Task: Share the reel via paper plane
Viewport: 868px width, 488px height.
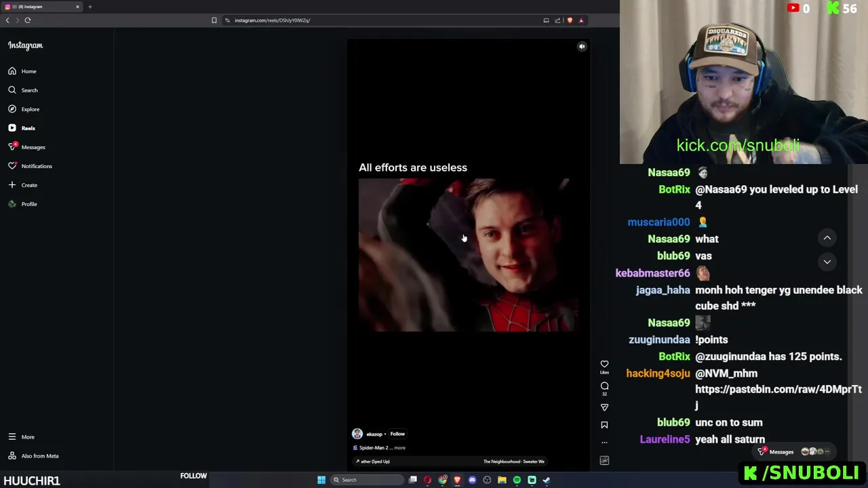Action: tap(604, 407)
